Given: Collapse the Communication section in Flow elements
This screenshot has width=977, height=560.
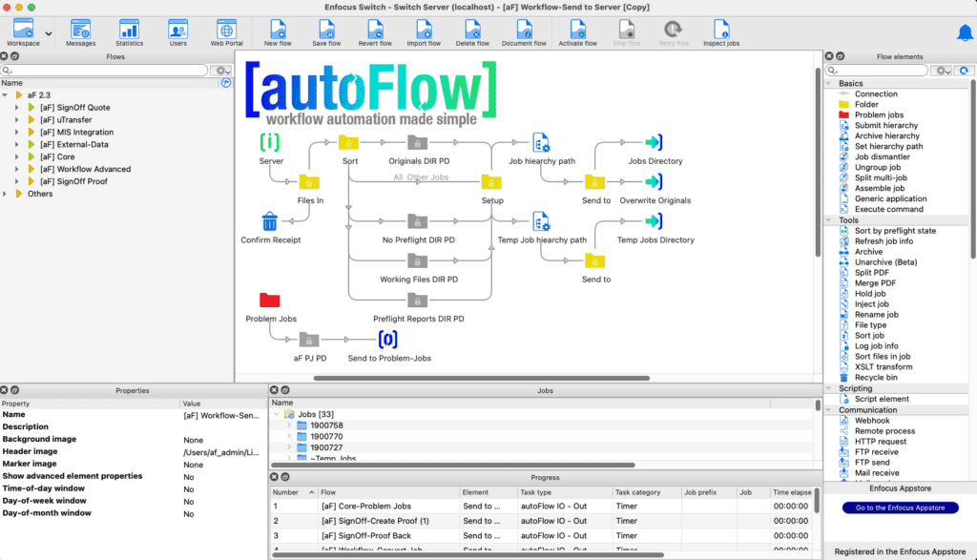Looking at the screenshot, I should [829, 410].
